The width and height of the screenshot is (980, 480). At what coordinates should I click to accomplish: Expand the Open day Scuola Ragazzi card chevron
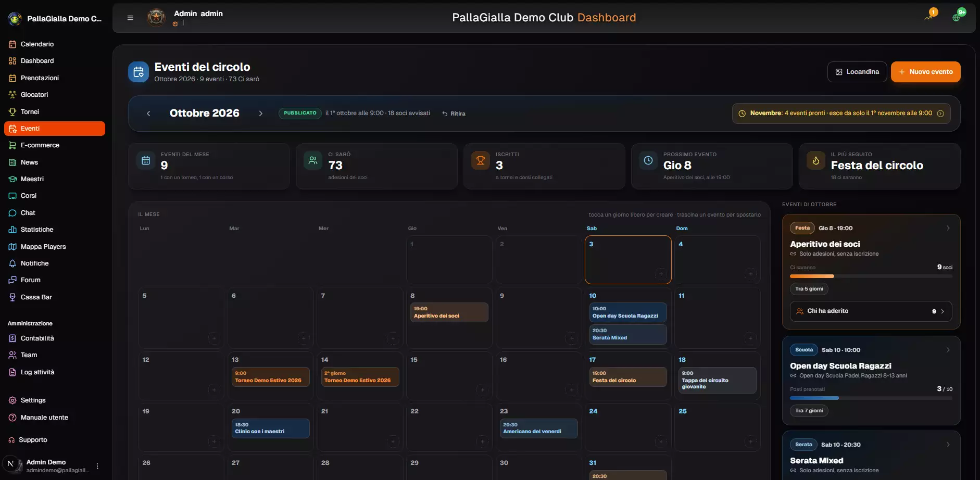pos(948,350)
